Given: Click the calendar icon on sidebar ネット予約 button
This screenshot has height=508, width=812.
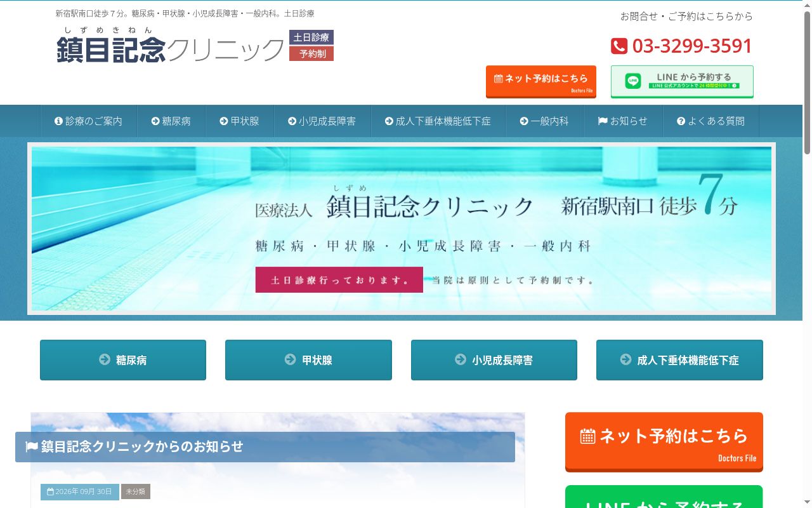Looking at the screenshot, I should (x=587, y=436).
